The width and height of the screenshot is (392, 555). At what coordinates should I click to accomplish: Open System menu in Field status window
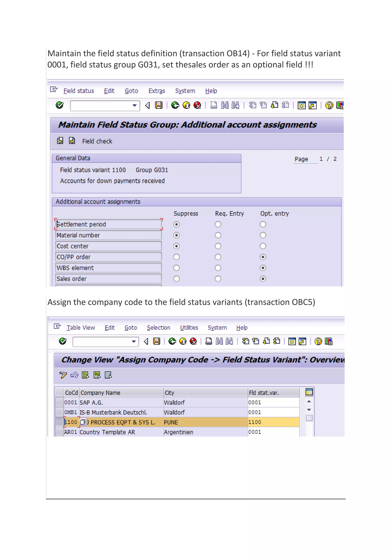pyautogui.click(x=185, y=91)
